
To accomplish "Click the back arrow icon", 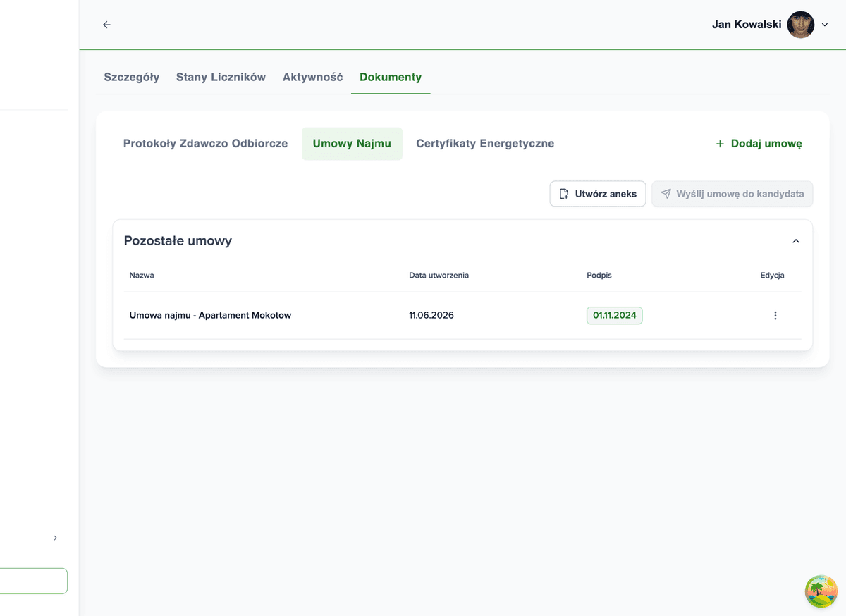I will click(106, 25).
